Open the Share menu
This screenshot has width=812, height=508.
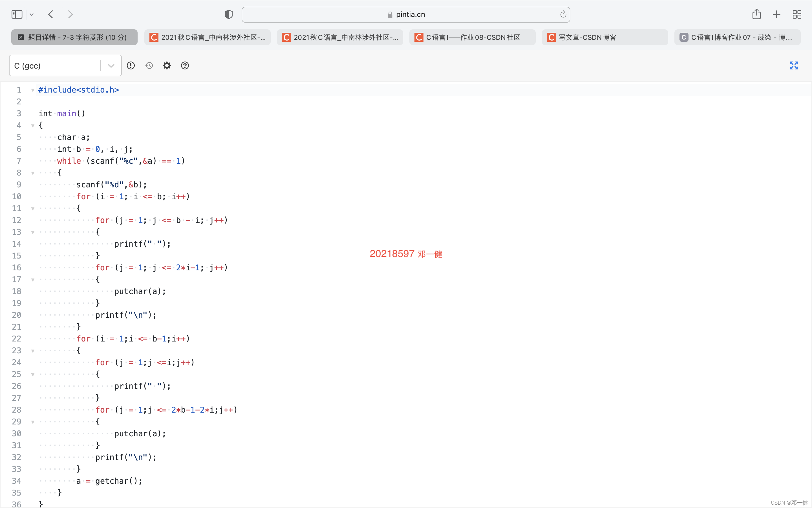click(x=756, y=14)
